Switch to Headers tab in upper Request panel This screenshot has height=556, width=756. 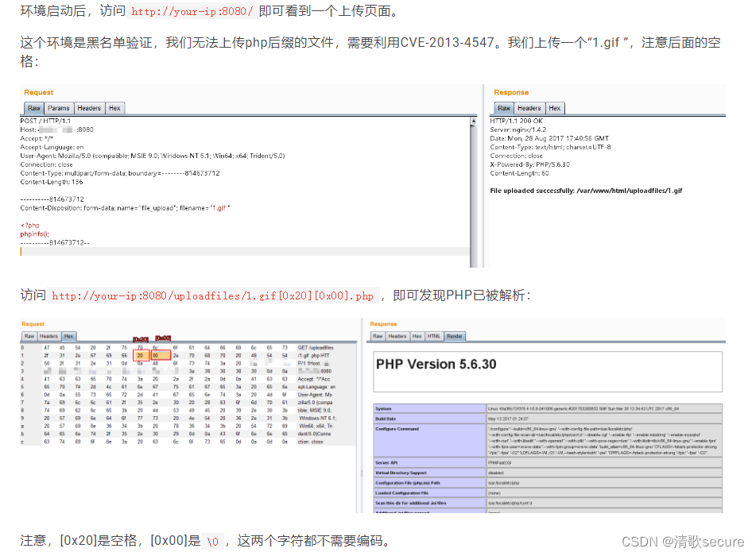(x=89, y=108)
